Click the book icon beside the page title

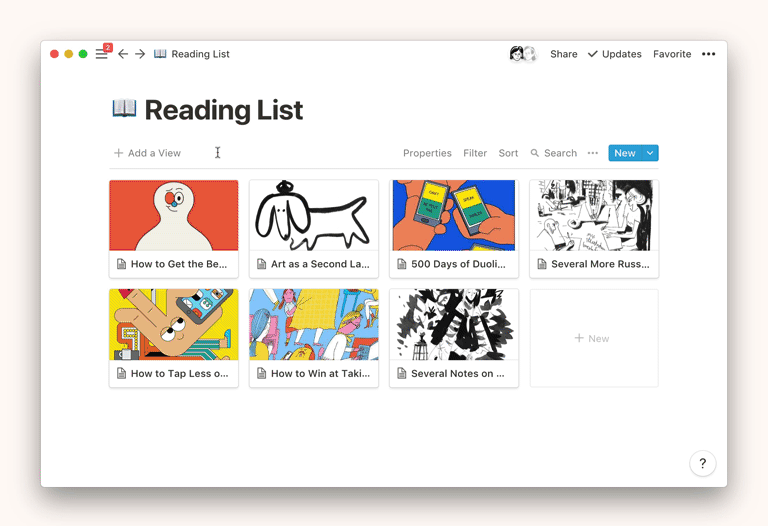(124, 109)
